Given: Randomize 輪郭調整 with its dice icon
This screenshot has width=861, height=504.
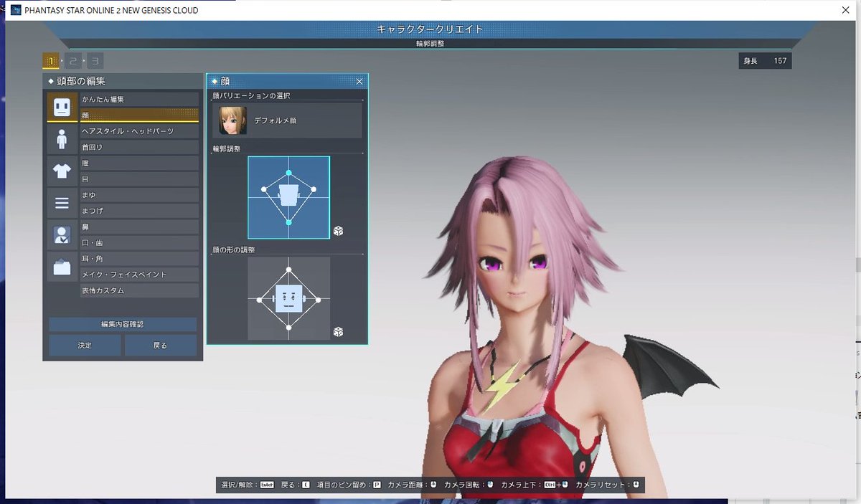Looking at the screenshot, I should (x=339, y=231).
